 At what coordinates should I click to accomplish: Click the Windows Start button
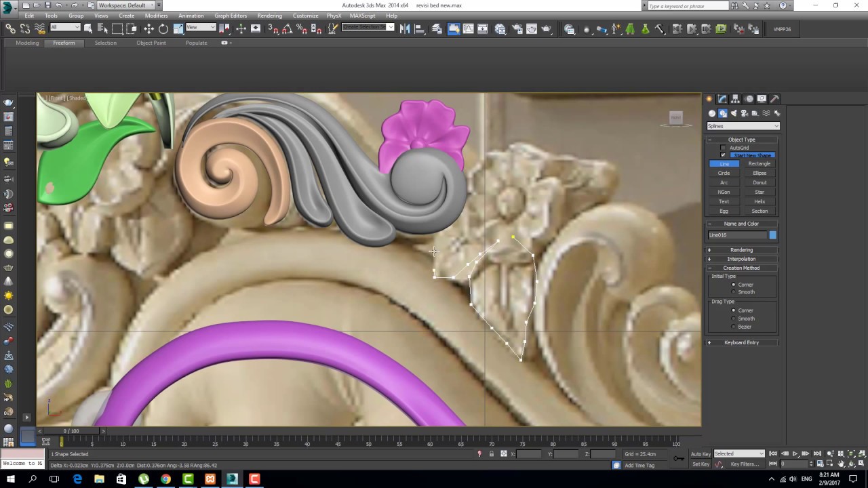pos(11,479)
